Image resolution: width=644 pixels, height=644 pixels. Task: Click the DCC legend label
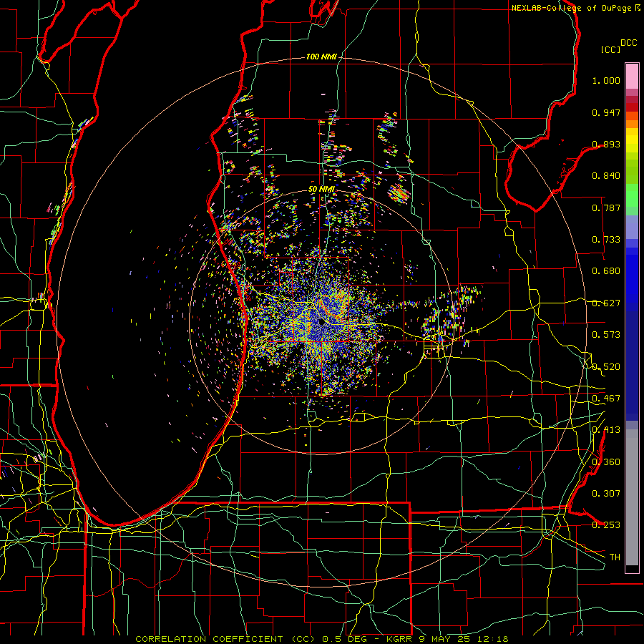(x=629, y=43)
